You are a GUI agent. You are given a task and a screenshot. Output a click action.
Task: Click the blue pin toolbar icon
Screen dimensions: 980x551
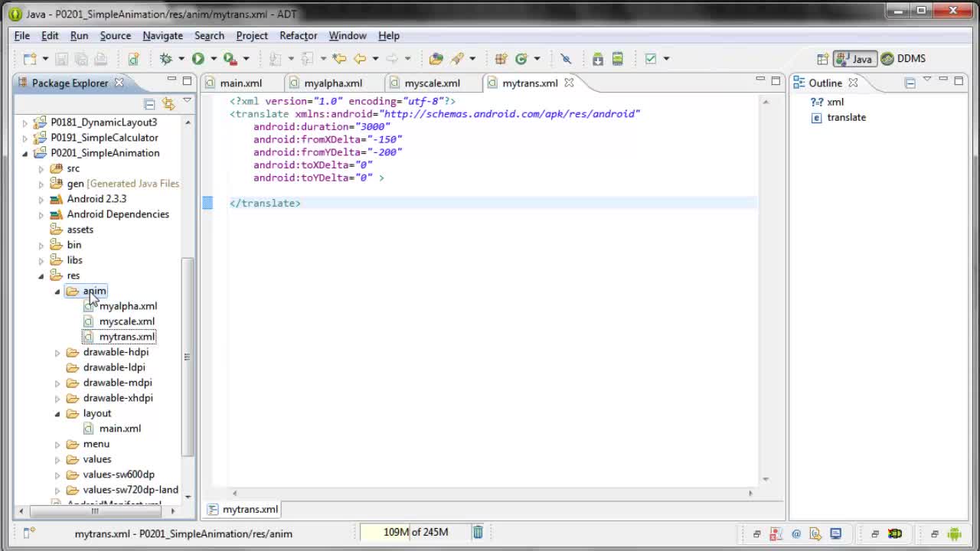(x=566, y=59)
